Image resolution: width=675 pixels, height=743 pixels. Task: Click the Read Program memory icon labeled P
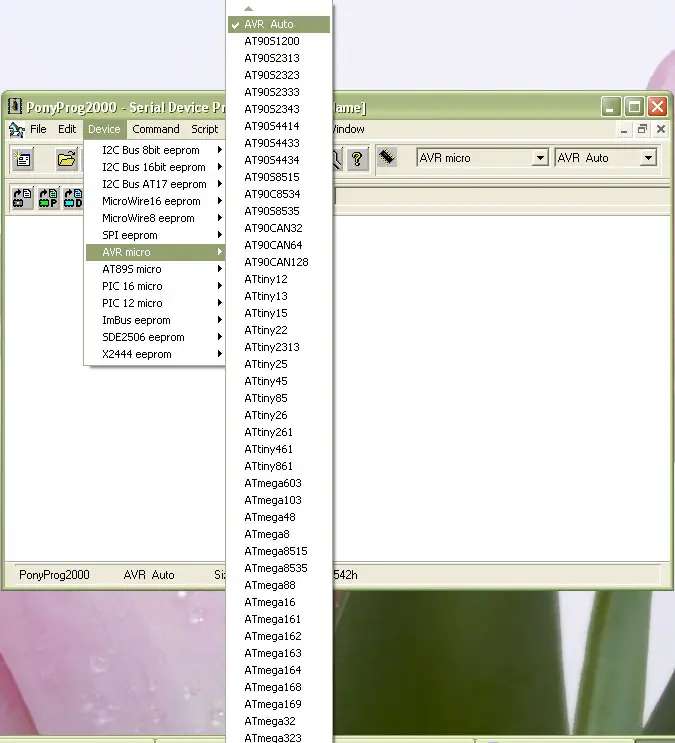point(48,197)
